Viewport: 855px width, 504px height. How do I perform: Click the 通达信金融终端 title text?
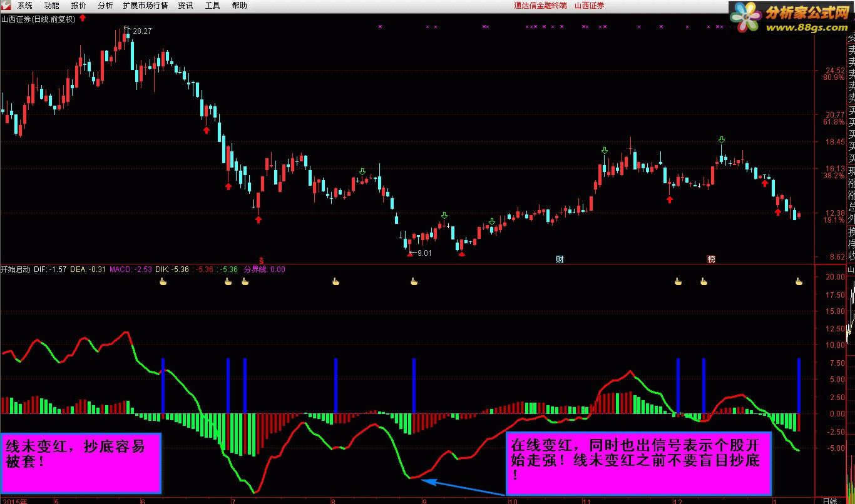click(540, 6)
